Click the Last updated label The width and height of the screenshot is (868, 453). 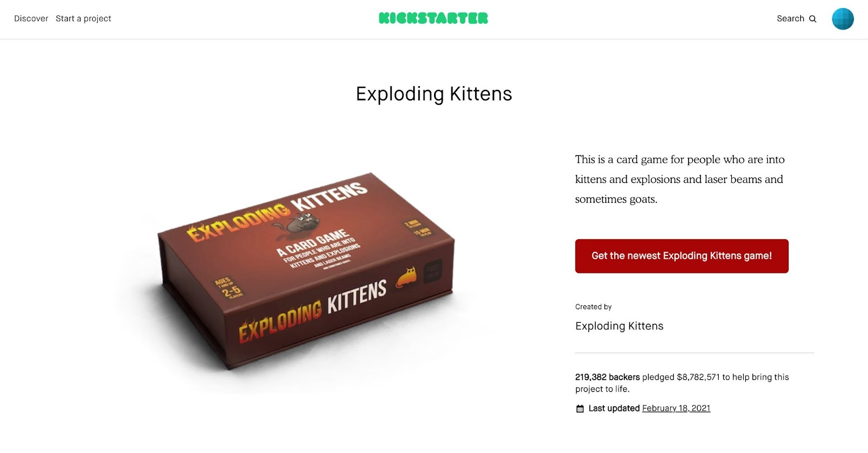click(x=614, y=408)
